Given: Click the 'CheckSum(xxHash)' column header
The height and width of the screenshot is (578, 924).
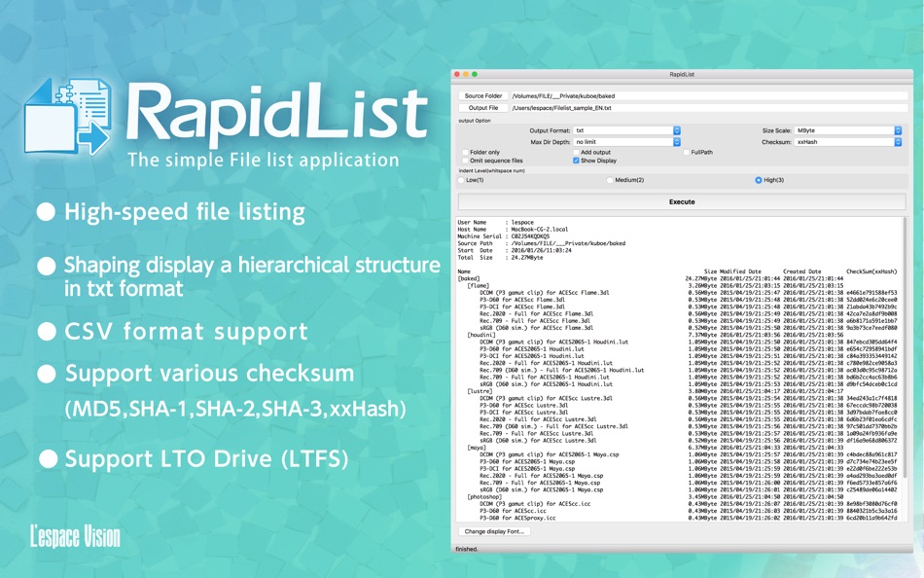Looking at the screenshot, I should point(871,271).
